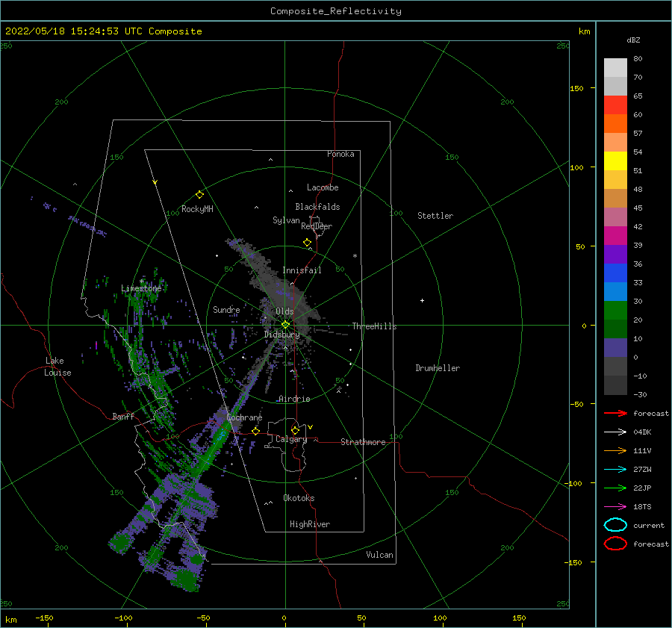This screenshot has height=628, width=672.
Task: Click the Strathmore town label
Action: [363, 442]
